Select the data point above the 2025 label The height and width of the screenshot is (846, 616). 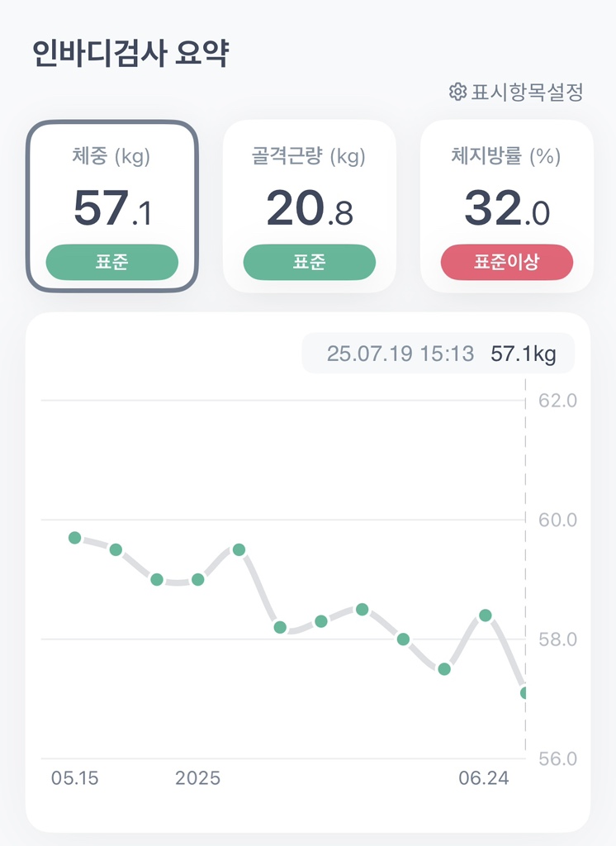(198, 580)
